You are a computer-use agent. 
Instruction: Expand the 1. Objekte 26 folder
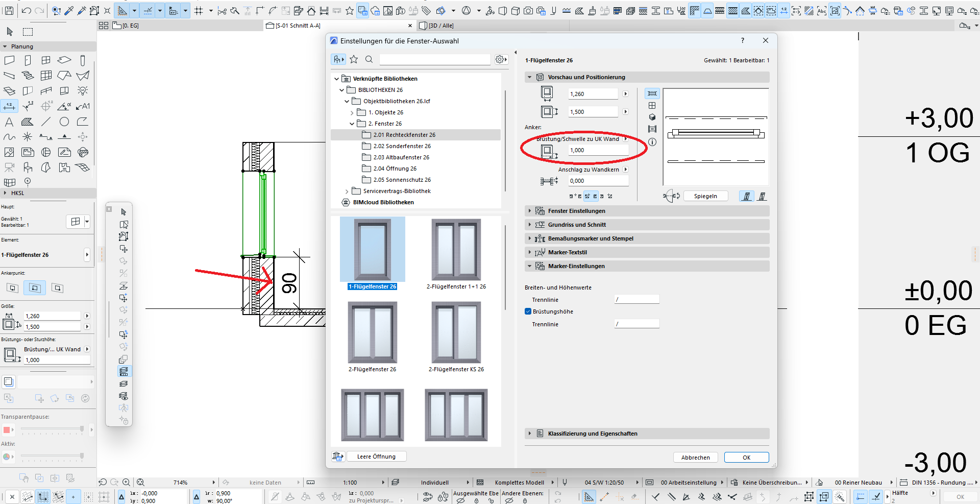pyautogui.click(x=352, y=112)
